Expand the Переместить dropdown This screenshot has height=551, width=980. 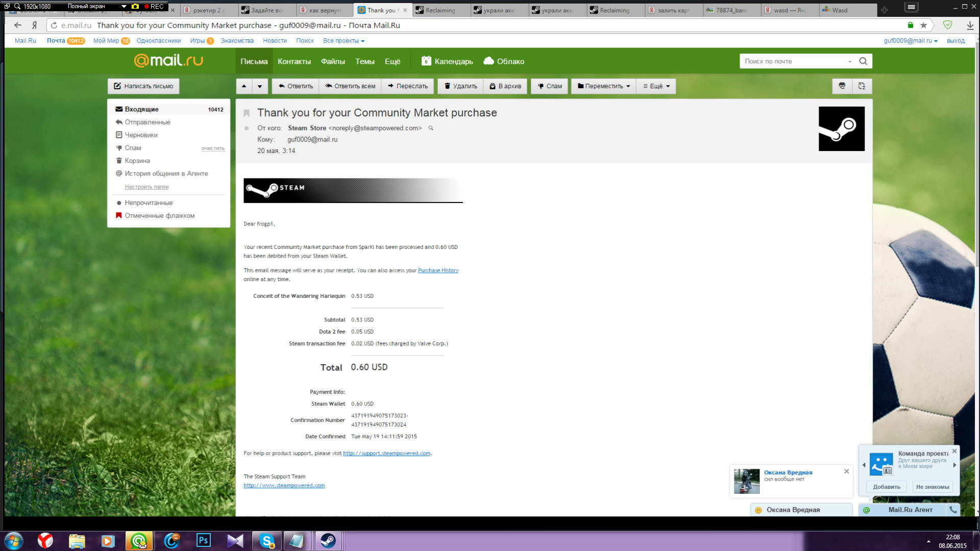(604, 86)
